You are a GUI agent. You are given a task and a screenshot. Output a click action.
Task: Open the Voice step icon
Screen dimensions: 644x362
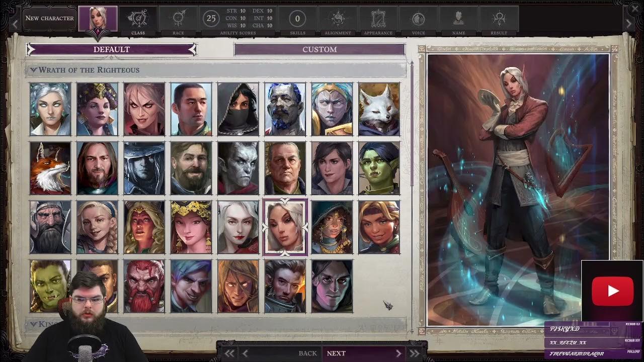(418, 21)
